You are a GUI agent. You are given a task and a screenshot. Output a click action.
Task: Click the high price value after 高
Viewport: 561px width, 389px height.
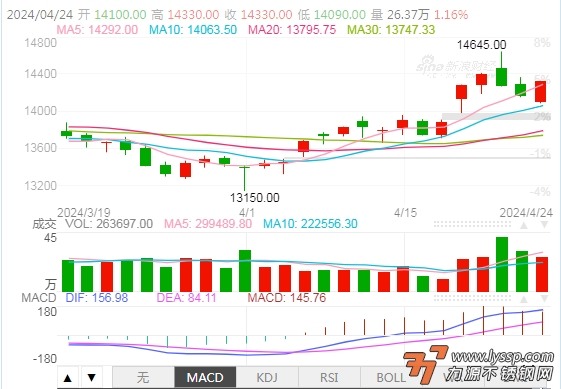(193, 15)
